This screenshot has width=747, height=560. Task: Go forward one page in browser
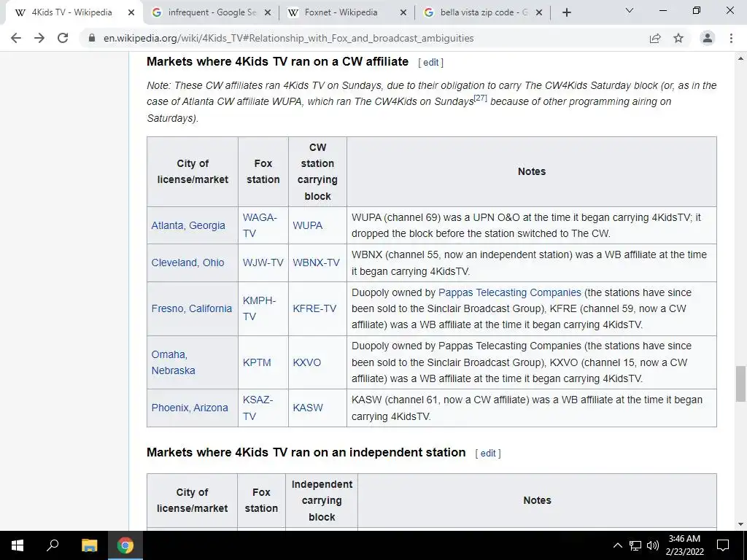tap(39, 38)
